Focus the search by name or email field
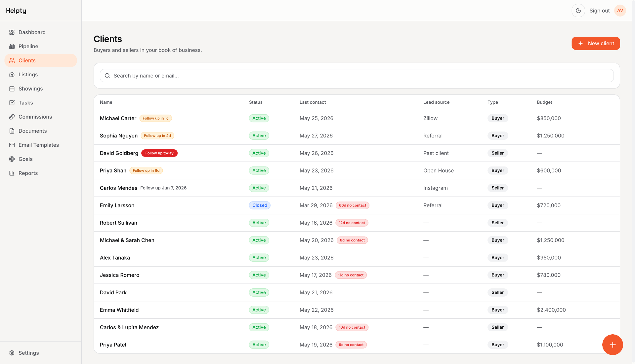 (x=357, y=76)
